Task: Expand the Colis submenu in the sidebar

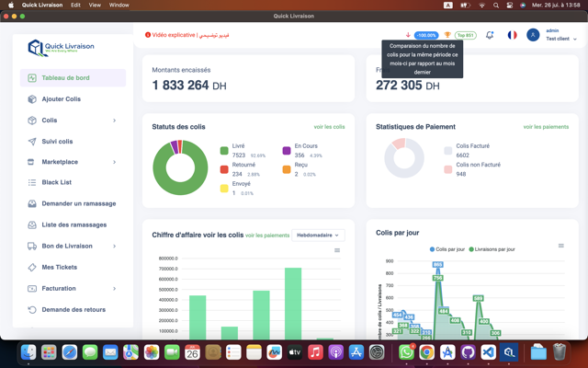Action: click(114, 121)
